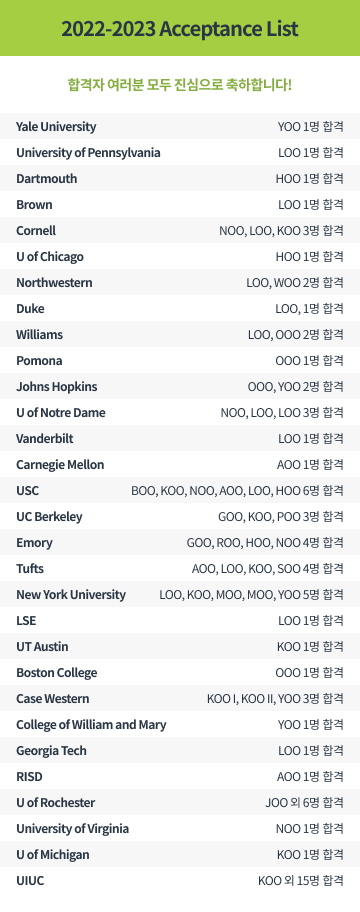
Task: Click the Emory school name
Action: 34,543
